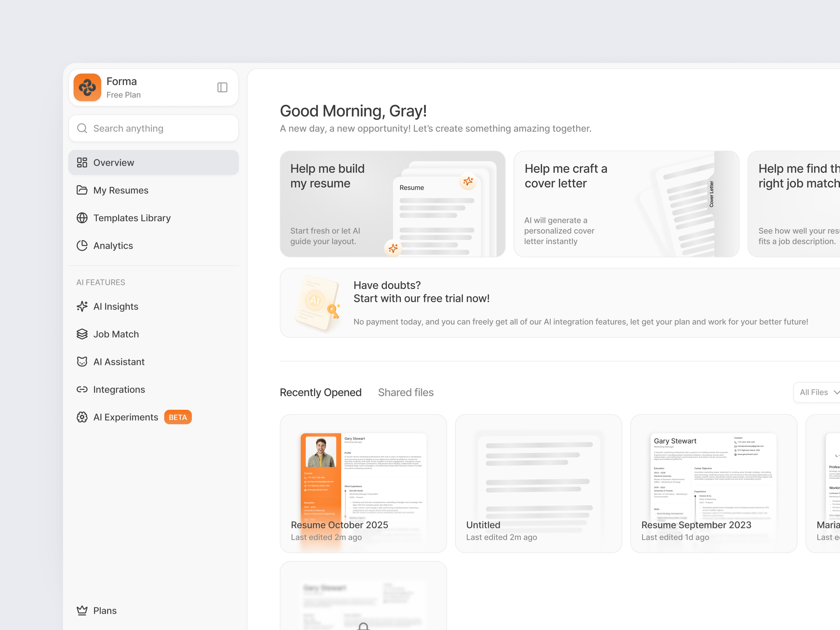Viewport: 840px width, 630px height.
Task: Select the Recently Opened tab
Action: point(321,392)
